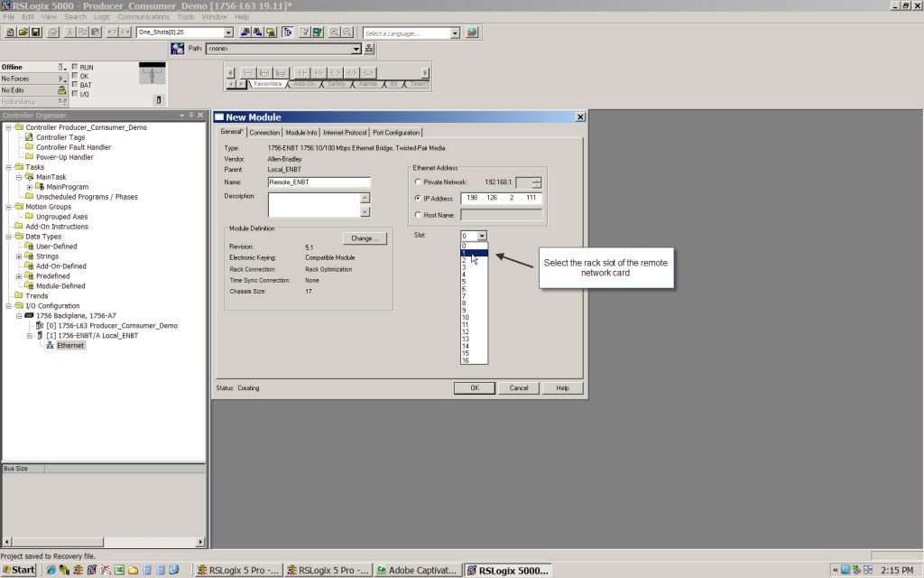Click the Paste clipboard icon

[96, 33]
